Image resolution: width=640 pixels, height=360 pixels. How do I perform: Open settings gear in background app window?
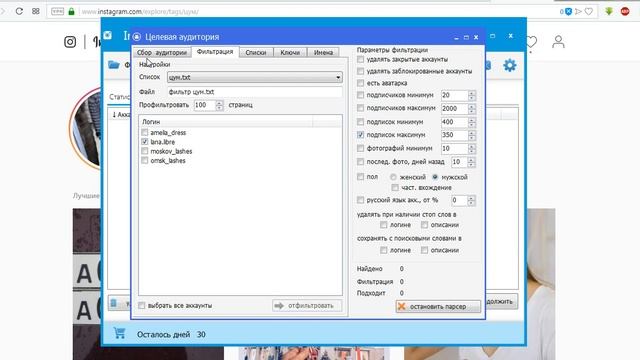tap(509, 65)
